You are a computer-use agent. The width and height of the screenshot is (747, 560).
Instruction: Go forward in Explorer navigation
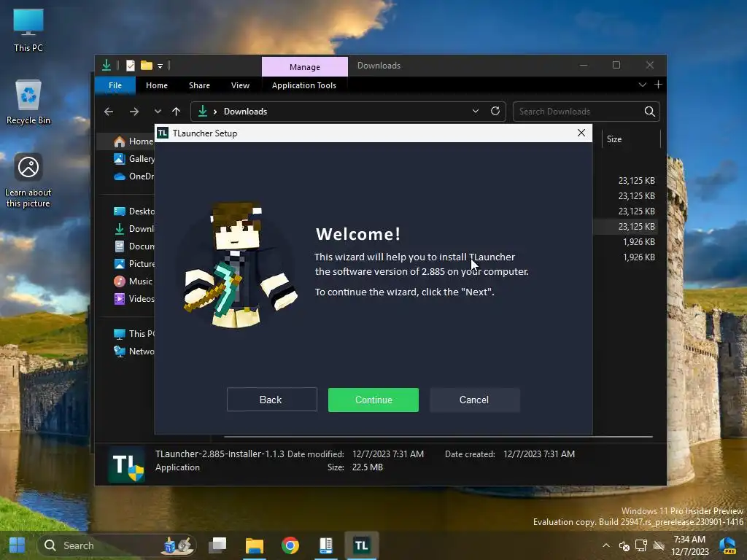(134, 112)
